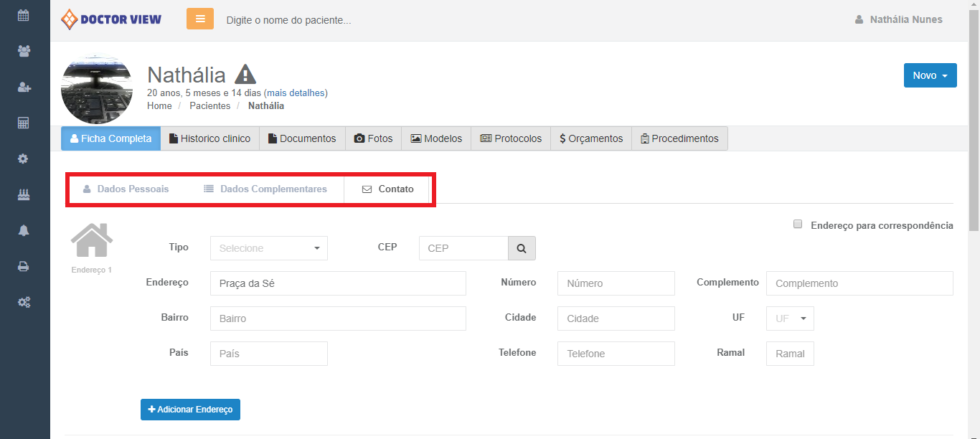Click the warning triangle next to Nathália
Image resolution: width=980 pixels, height=439 pixels.
tap(245, 75)
